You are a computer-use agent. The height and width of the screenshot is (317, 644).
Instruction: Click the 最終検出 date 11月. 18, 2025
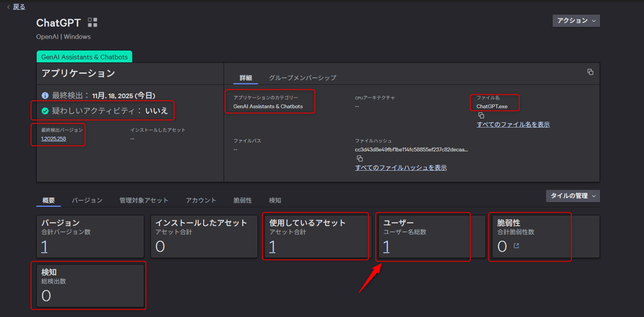124,96
